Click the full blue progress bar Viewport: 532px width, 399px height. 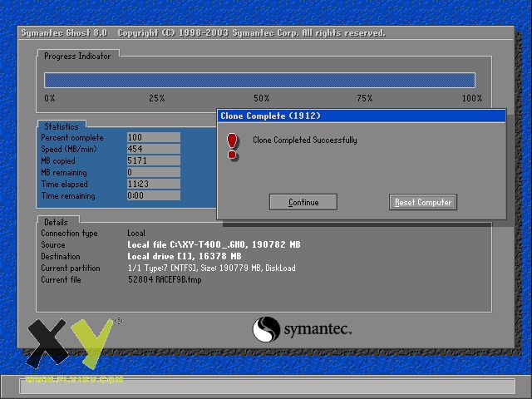click(x=259, y=81)
